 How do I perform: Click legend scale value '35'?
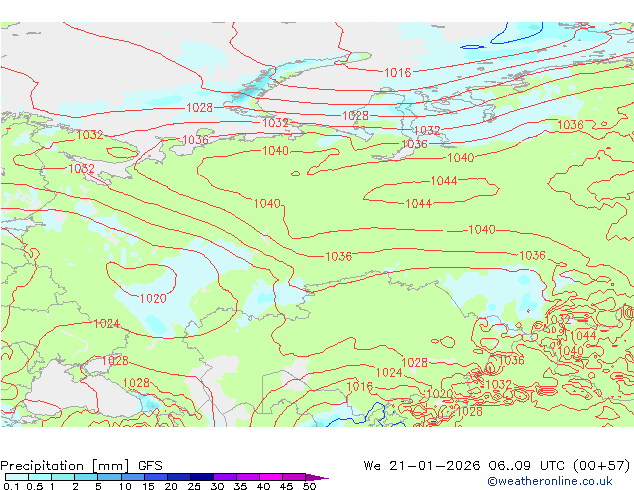coord(241,486)
